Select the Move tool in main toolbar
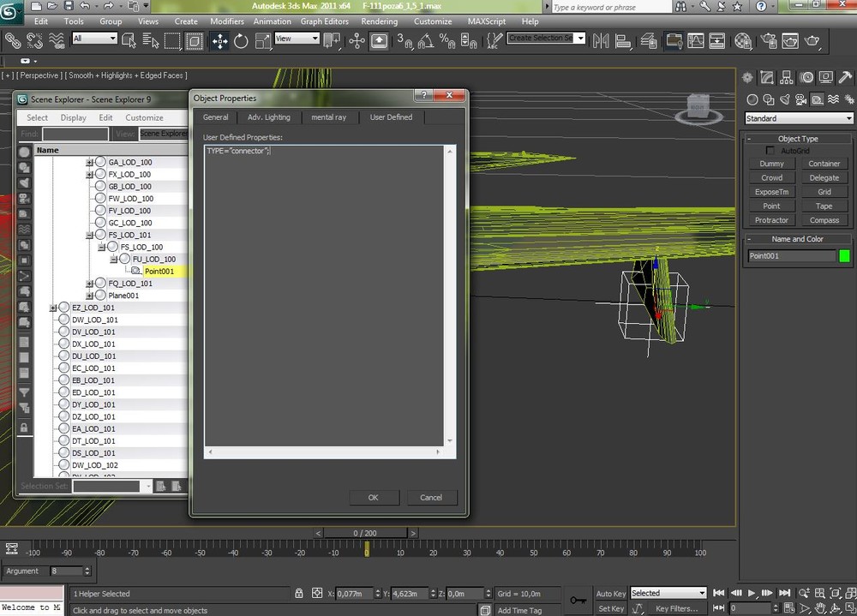This screenshot has width=857, height=616. (x=220, y=40)
